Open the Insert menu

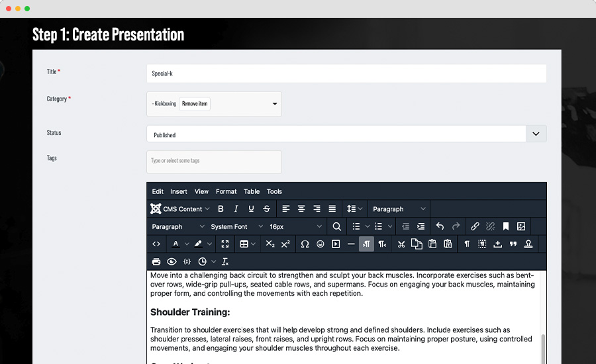click(179, 191)
